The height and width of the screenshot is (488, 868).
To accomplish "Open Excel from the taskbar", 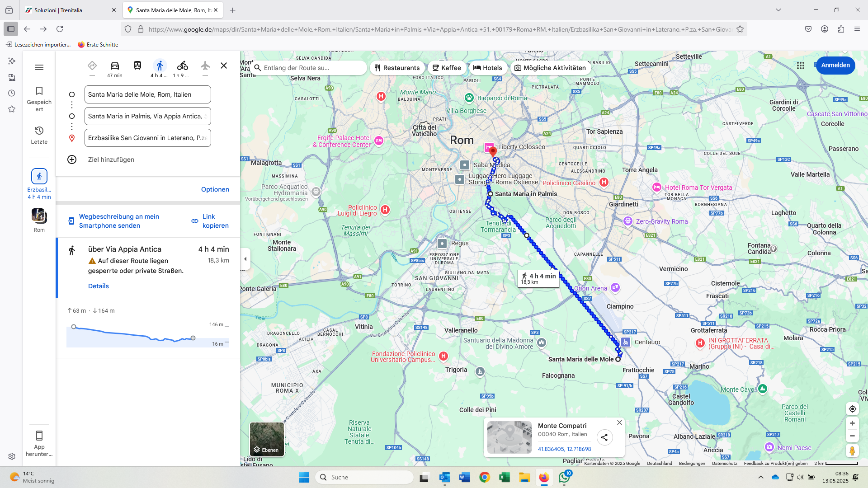I will click(505, 477).
